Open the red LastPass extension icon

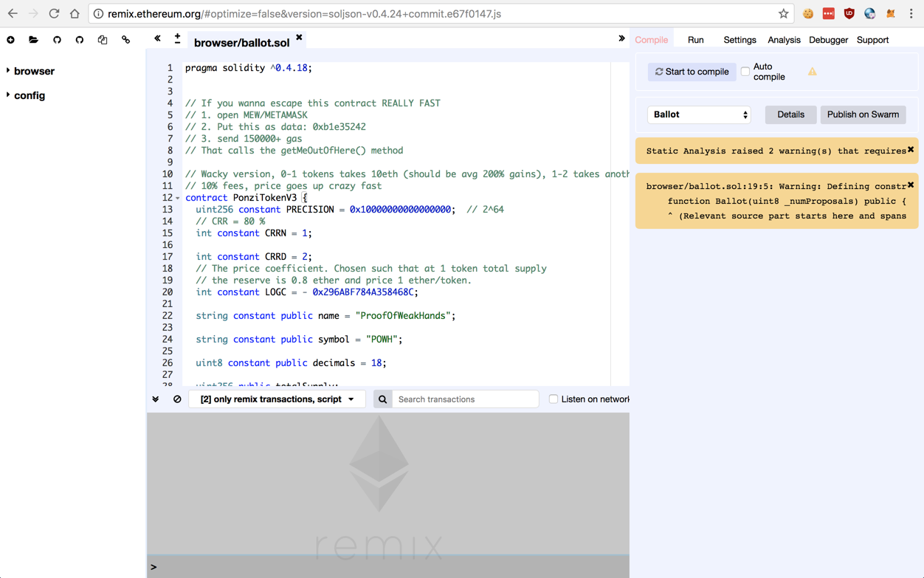click(x=829, y=13)
